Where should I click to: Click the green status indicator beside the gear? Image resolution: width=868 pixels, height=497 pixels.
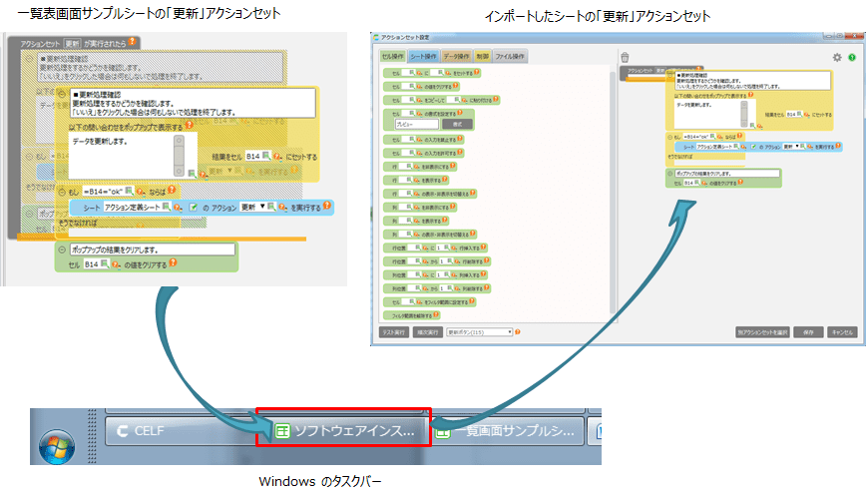pyautogui.click(x=851, y=58)
